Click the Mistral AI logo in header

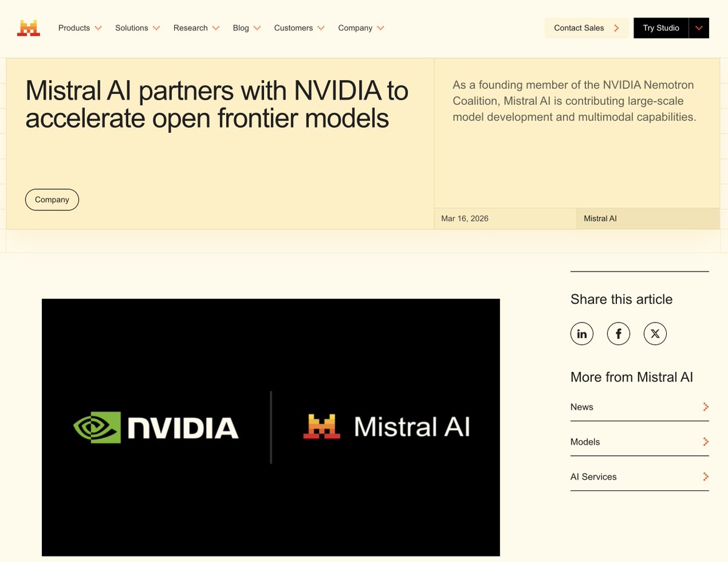tap(29, 28)
